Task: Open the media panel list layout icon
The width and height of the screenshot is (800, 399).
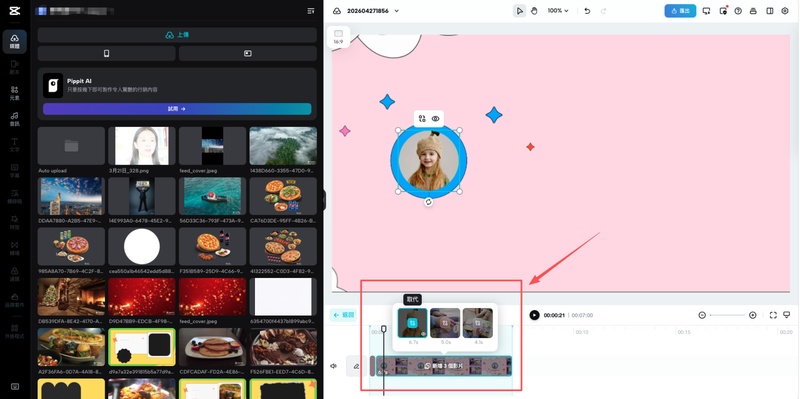Action: pos(311,11)
